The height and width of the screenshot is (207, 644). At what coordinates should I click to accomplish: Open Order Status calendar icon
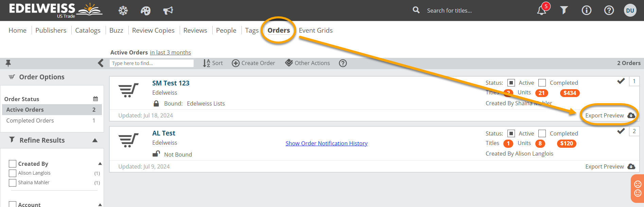tap(95, 99)
